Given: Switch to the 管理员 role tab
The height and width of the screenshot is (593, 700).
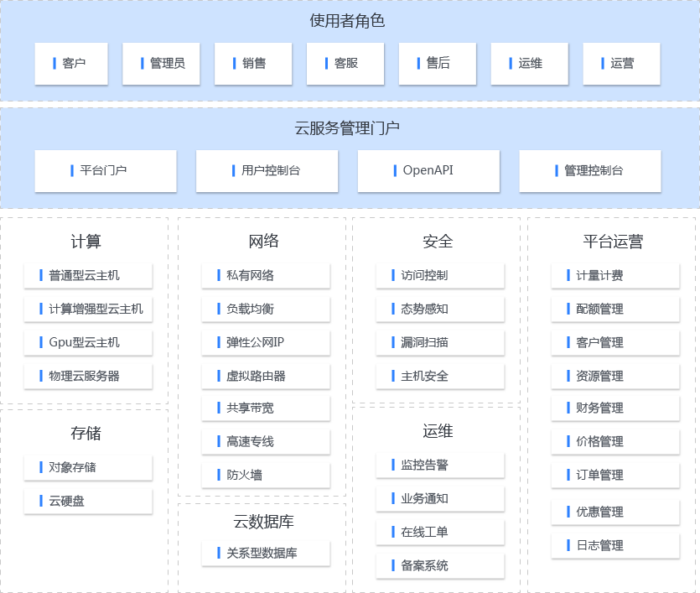Looking at the screenshot, I should (x=161, y=64).
